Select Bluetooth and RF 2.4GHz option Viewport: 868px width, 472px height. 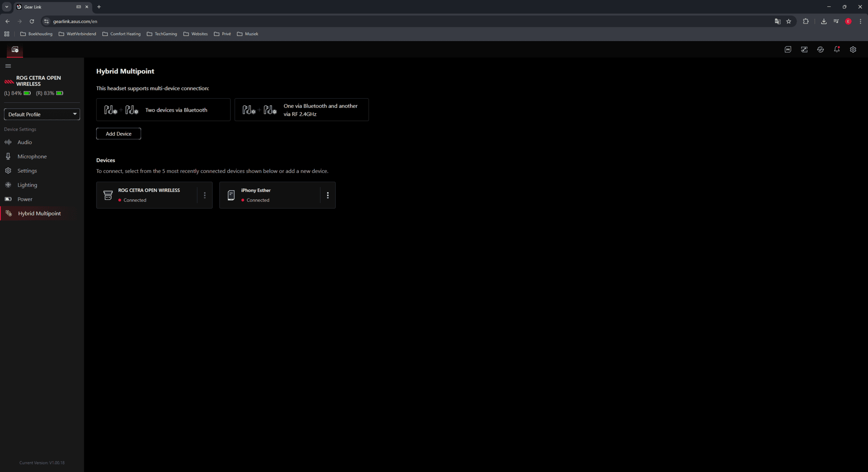[301, 110]
